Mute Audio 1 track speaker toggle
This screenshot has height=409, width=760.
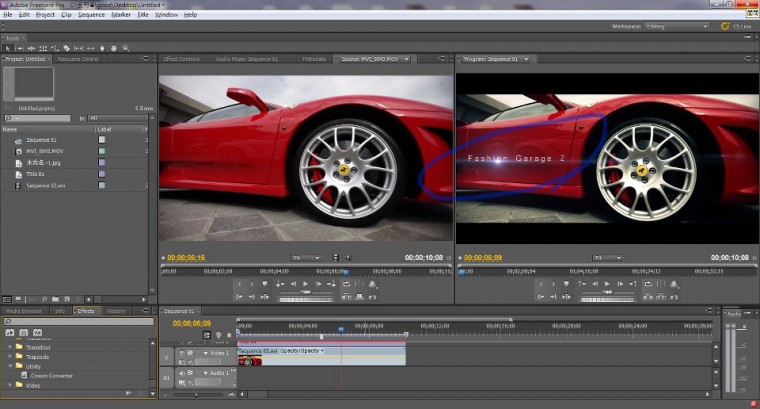181,373
